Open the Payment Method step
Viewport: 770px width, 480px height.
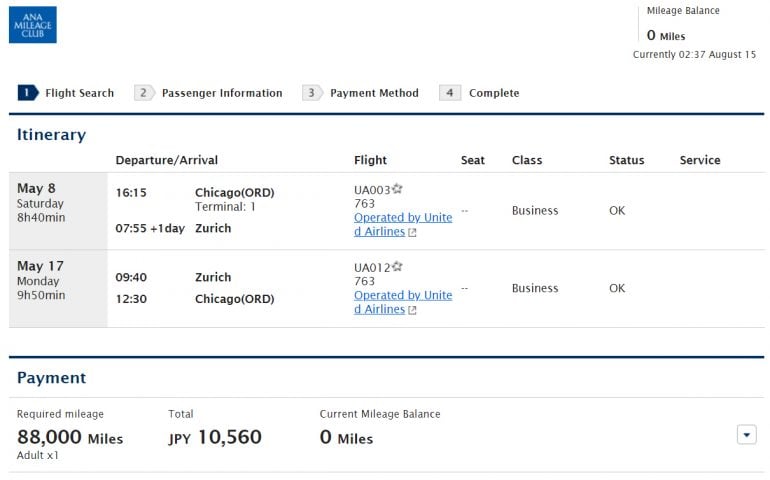tap(362, 93)
